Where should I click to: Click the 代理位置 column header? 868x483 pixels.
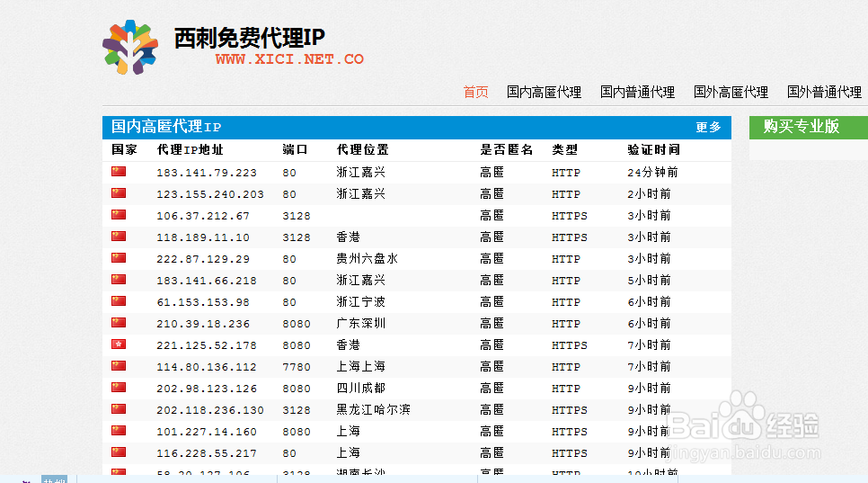click(363, 149)
